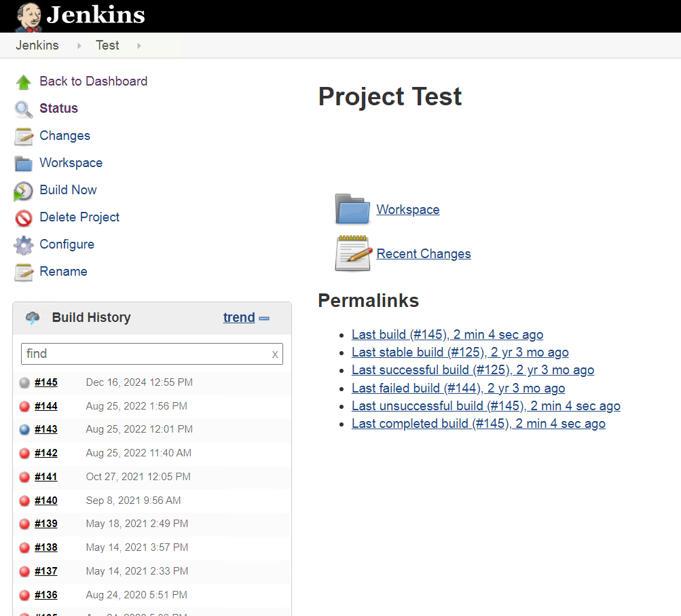Viewport: 681px width, 616px height.
Task: Open Last failed build (#144) permalink
Action: 458,388
